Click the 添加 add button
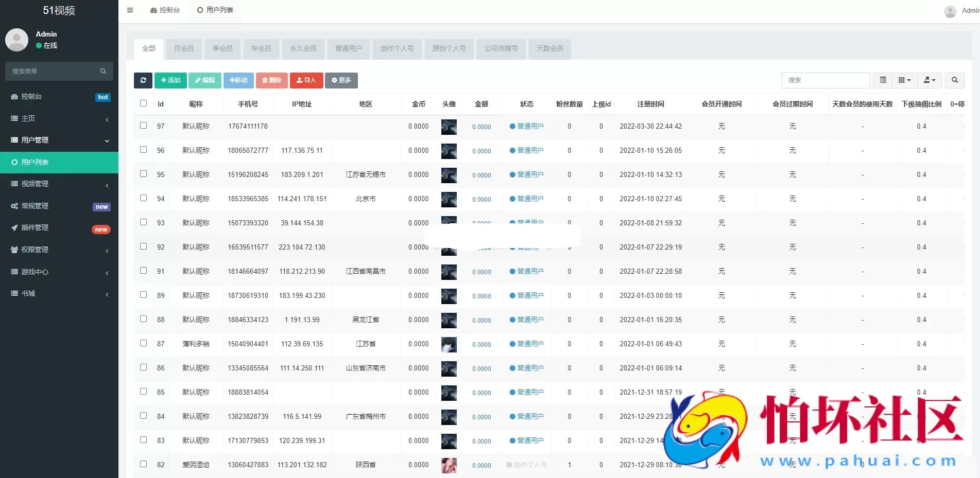 click(x=170, y=80)
